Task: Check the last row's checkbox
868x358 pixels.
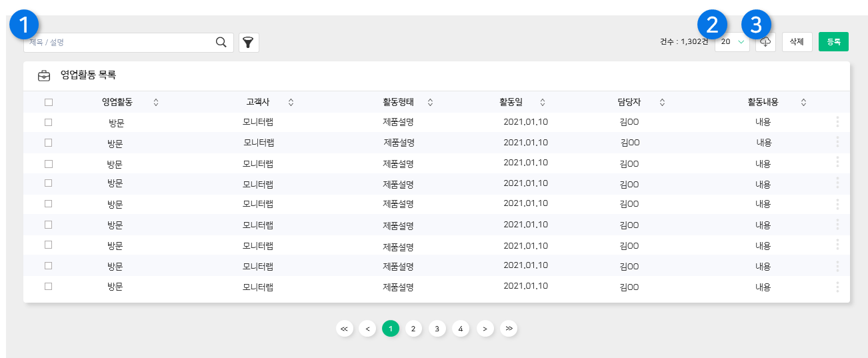Action: (48, 285)
